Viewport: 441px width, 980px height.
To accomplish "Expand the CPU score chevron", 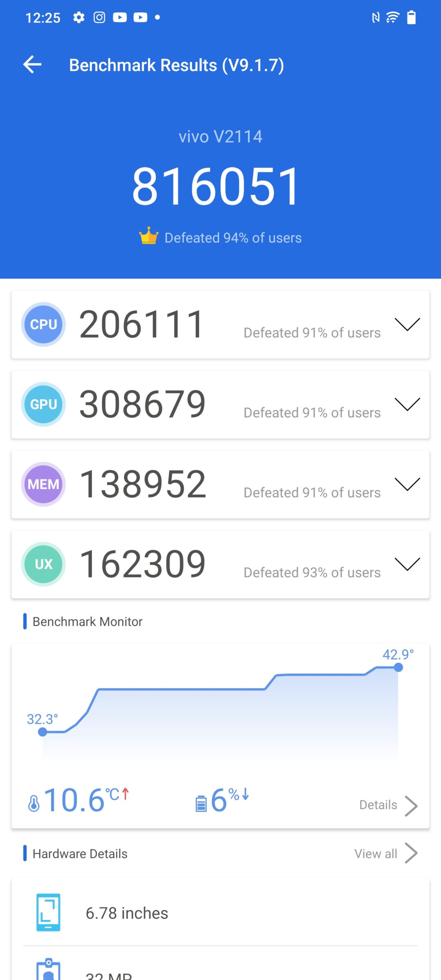I will (x=407, y=324).
